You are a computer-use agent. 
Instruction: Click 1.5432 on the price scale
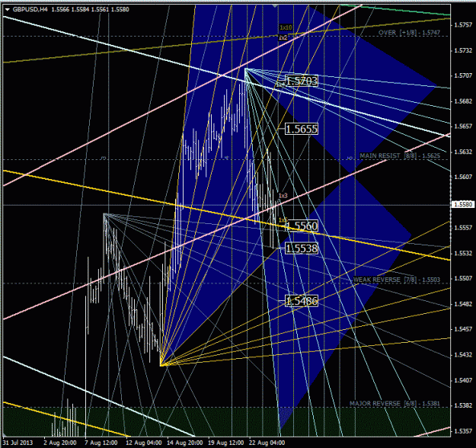(x=463, y=355)
